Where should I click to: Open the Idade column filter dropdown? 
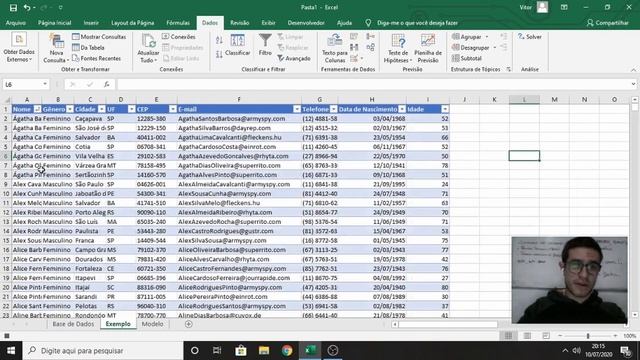445,109
